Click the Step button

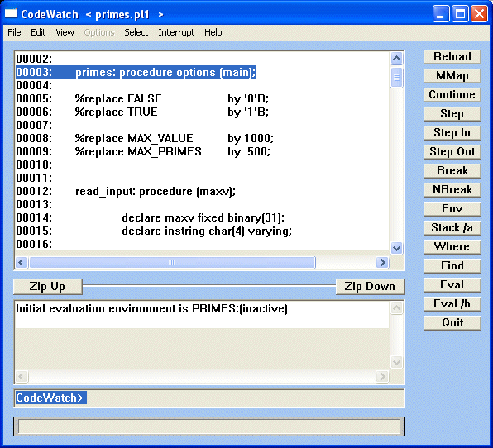point(452,114)
